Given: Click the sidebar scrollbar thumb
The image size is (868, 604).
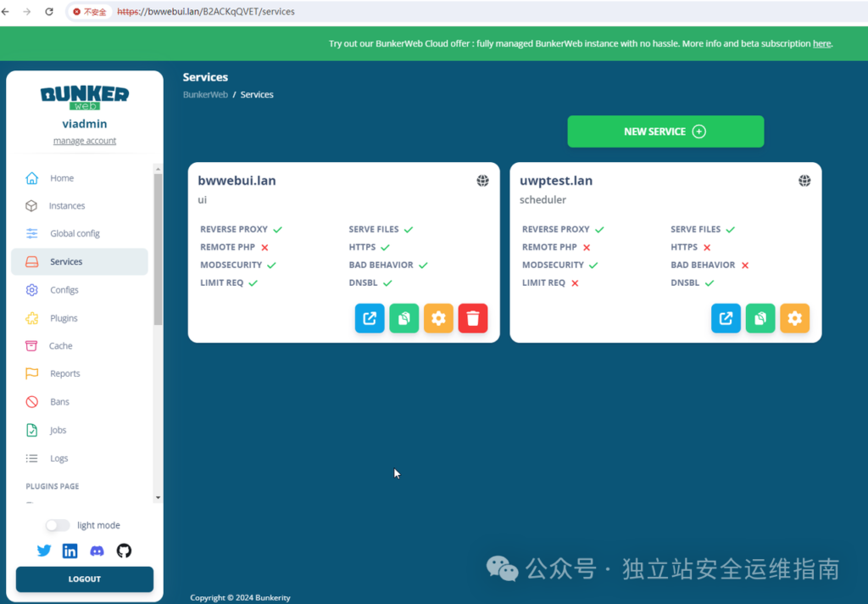Looking at the screenshot, I should pyautogui.click(x=159, y=249).
